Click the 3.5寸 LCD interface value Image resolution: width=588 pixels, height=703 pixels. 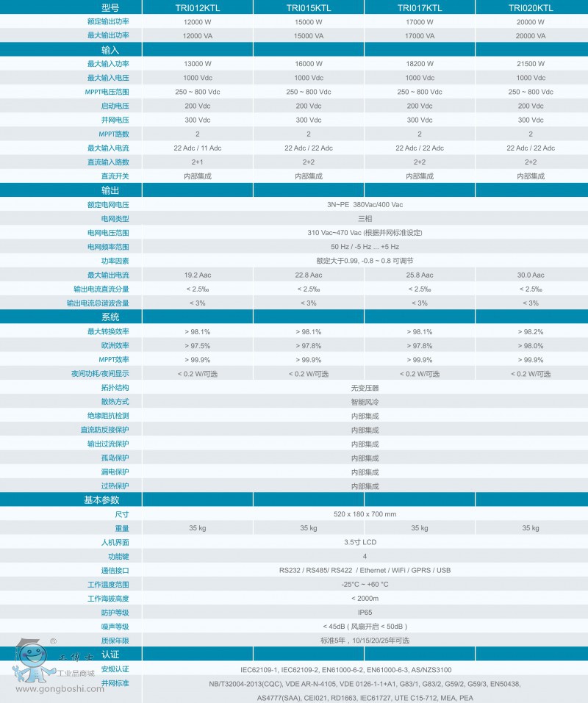tap(365, 542)
